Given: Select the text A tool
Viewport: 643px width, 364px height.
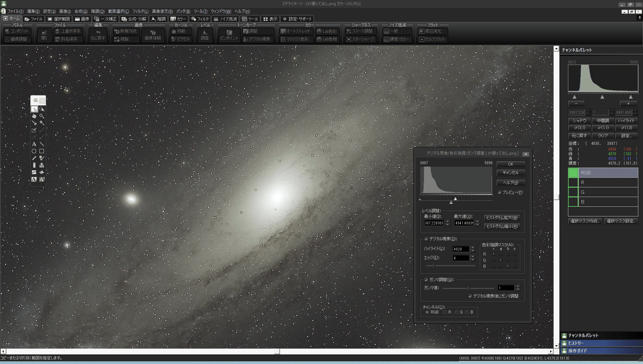Looking at the screenshot, I should click(x=34, y=144).
